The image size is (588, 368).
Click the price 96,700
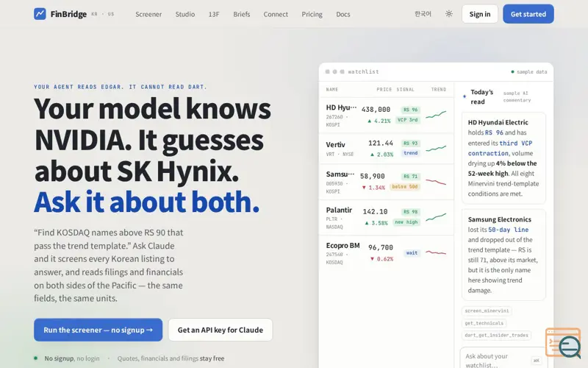(x=381, y=247)
